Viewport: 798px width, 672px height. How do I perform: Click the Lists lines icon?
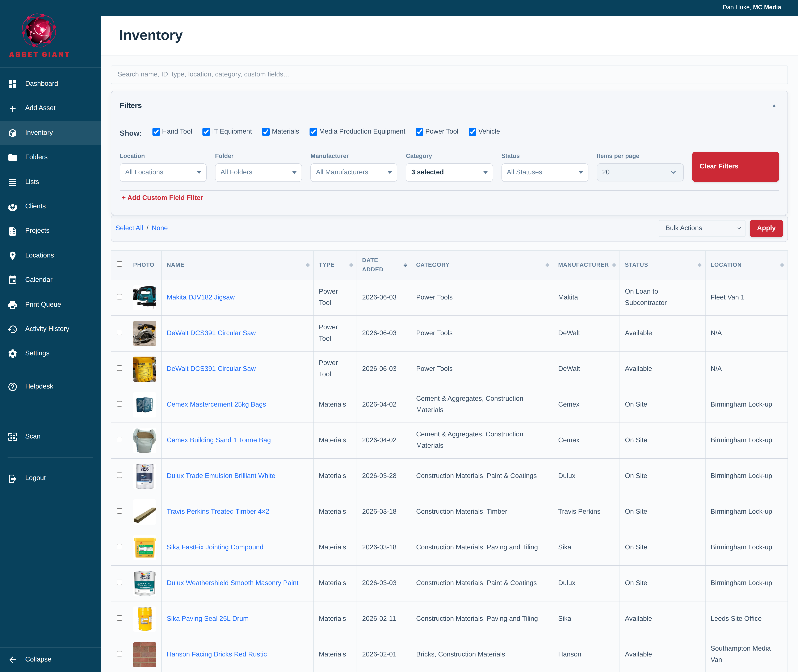[x=13, y=182]
